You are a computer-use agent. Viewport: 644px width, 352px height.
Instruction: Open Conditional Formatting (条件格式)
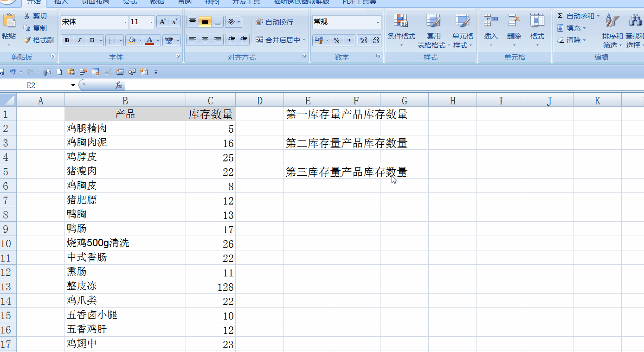[x=401, y=31]
